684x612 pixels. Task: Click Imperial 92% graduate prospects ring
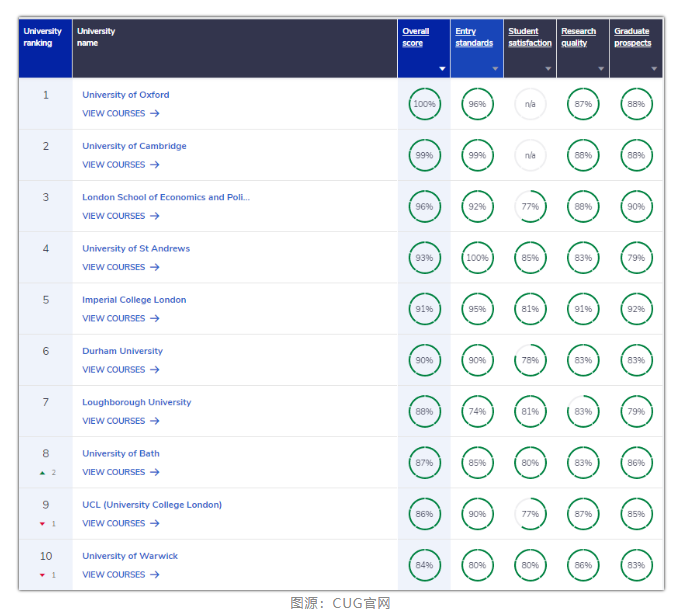click(636, 309)
